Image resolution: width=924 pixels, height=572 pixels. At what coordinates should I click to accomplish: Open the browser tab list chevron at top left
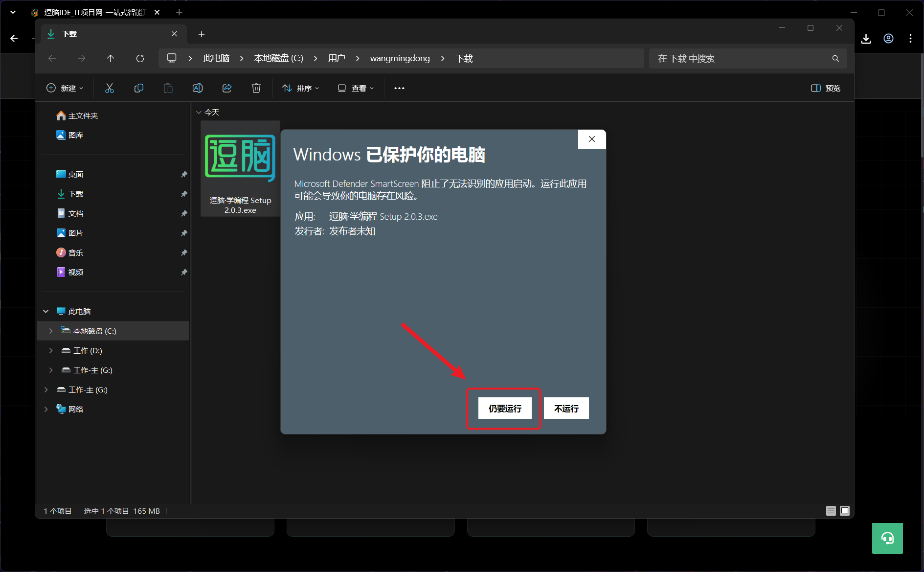(x=13, y=12)
